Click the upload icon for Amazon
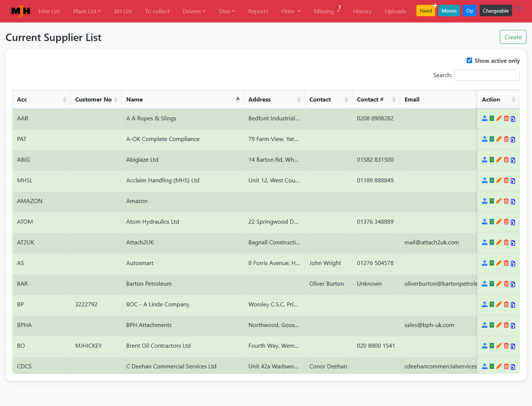The height and width of the screenshot is (406, 532). (x=485, y=201)
